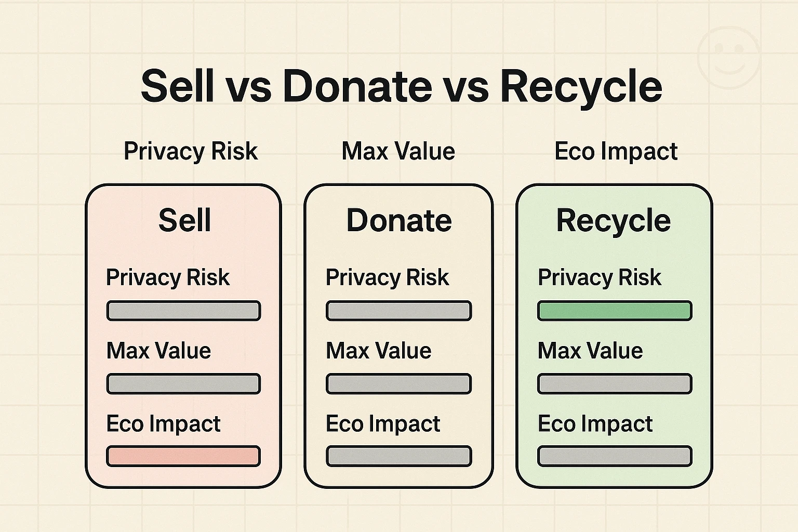The width and height of the screenshot is (798, 532).
Task: Click the Eco Impact bar in Recycle card
Action: pyautogui.click(x=615, y=456)
